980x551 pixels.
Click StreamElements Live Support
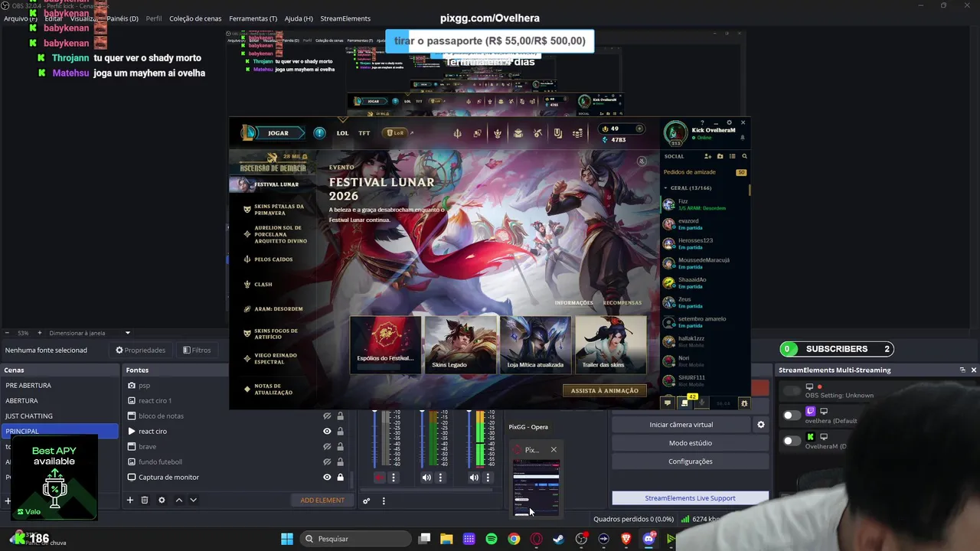[691, 498]
